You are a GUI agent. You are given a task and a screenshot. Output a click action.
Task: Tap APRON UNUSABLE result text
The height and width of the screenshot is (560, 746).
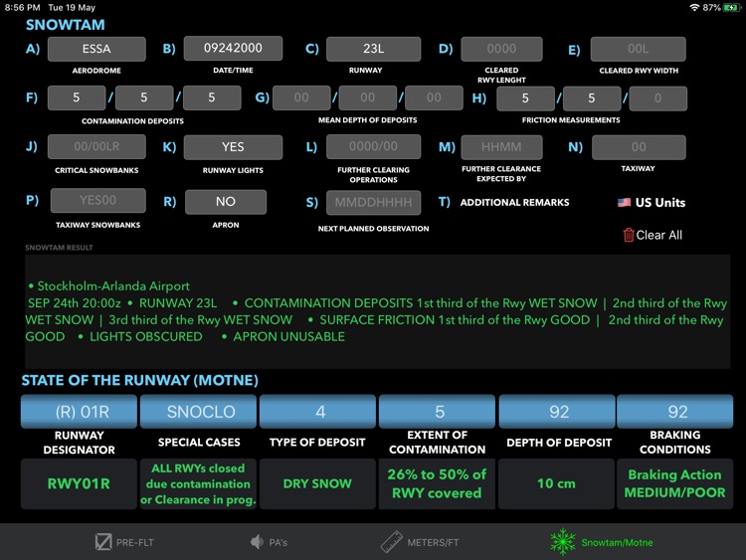pyautogui.click(x=288, y=337)
